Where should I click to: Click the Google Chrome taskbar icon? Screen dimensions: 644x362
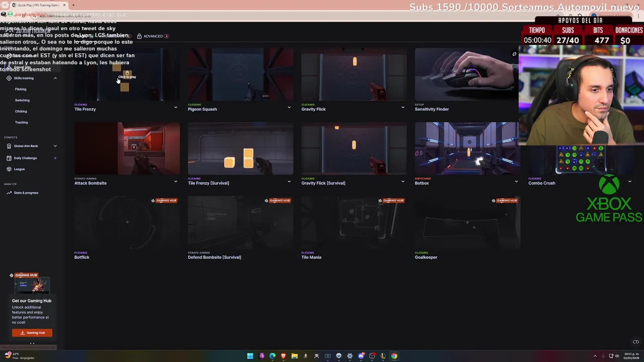coord(394,356)
